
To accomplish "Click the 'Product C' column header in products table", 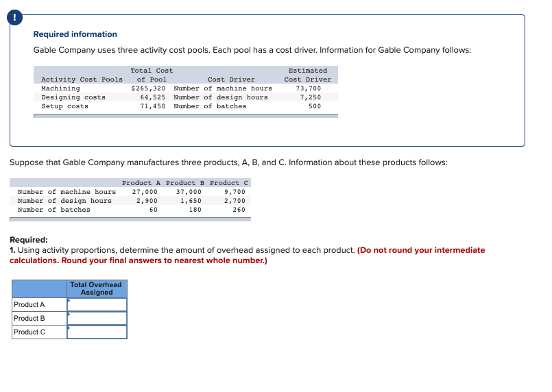I will pyautogui.click(x=229, y=183).
